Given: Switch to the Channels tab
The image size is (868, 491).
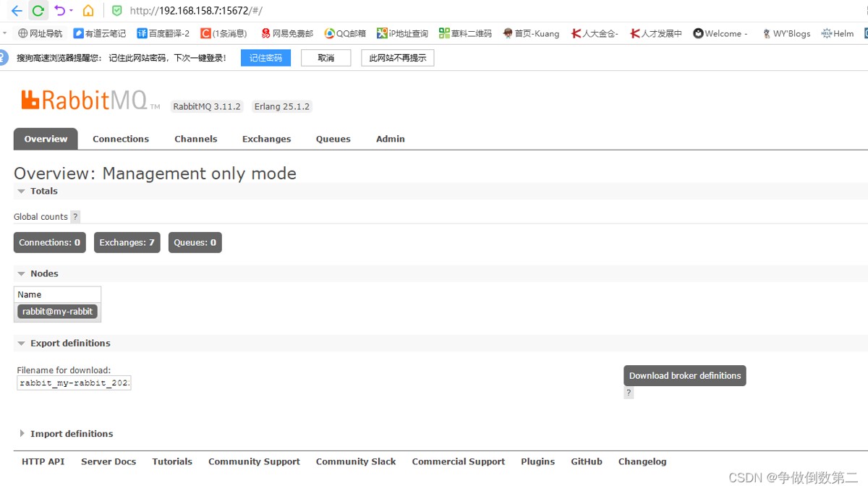Looking at the screenshot, I should point(196,139).
